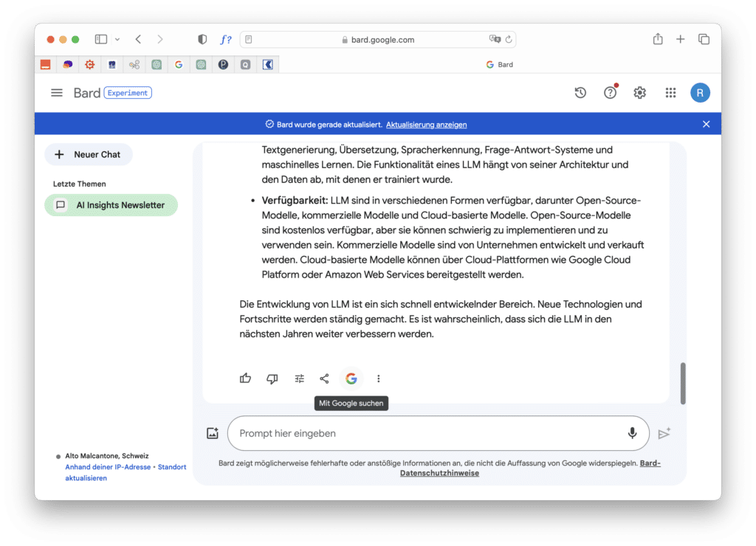
Task: Open more options three-dot menu
Action: click(x=379, y=379)
